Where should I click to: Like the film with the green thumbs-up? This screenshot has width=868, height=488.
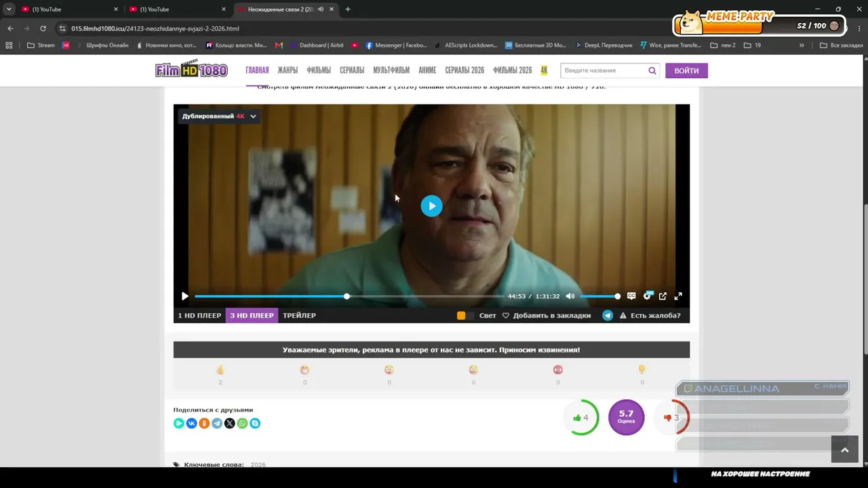tap(581, 418)
